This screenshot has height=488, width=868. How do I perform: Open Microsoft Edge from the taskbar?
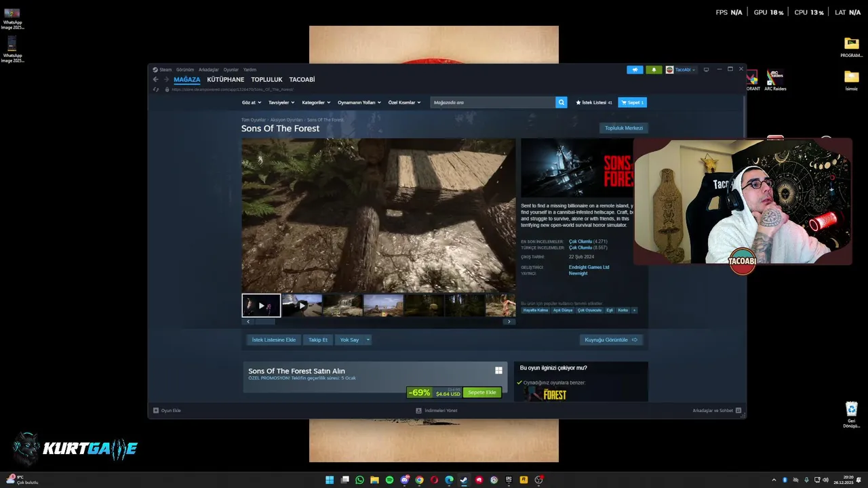[449, 480]
